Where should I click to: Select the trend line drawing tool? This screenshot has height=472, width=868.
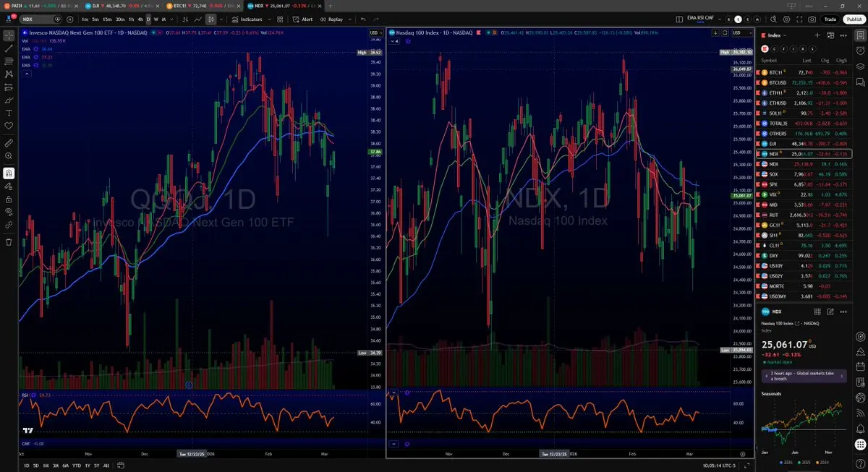[9, 48]
